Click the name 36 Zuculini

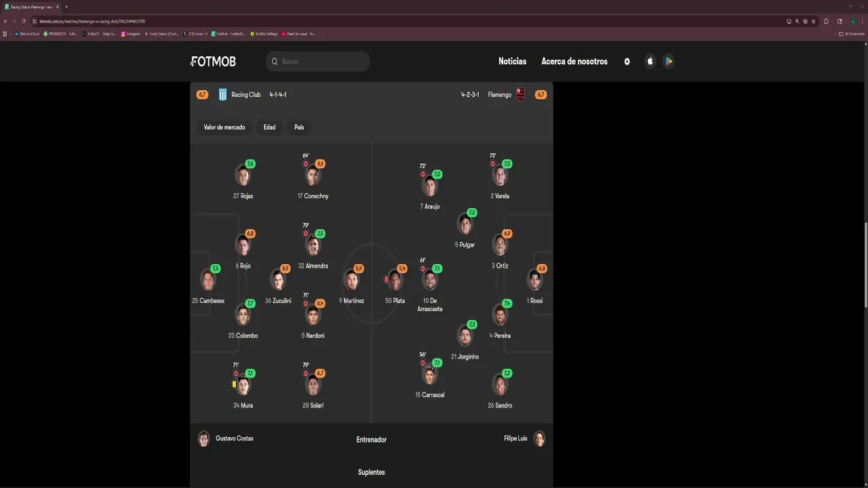pyautogui.click(x=278, y=301)
